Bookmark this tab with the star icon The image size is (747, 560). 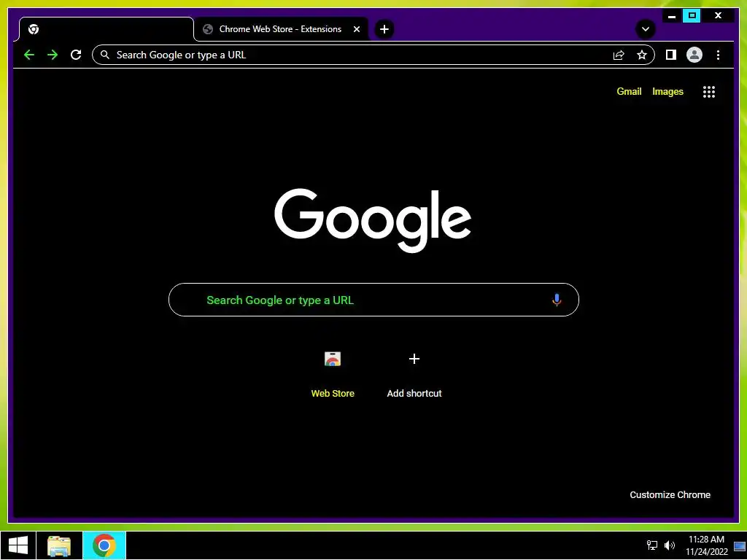pyautogui.click(x=642, y=55)
